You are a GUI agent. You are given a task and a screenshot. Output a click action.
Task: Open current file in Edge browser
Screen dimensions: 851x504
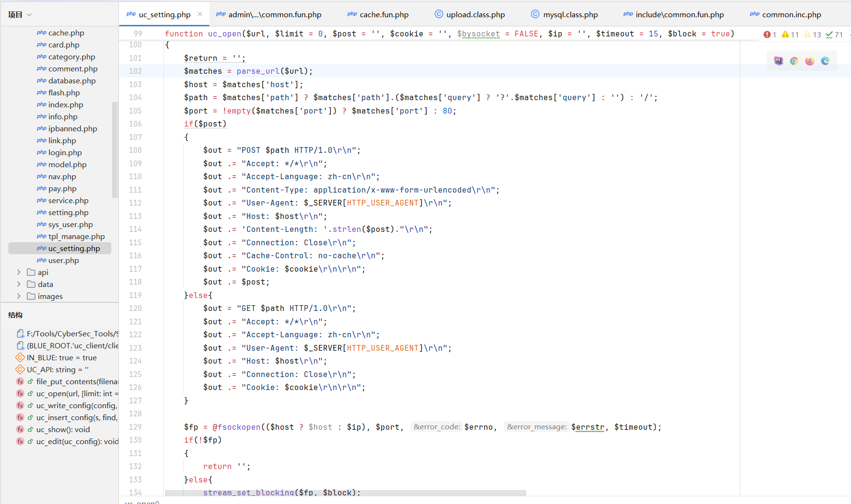(825, 61)
